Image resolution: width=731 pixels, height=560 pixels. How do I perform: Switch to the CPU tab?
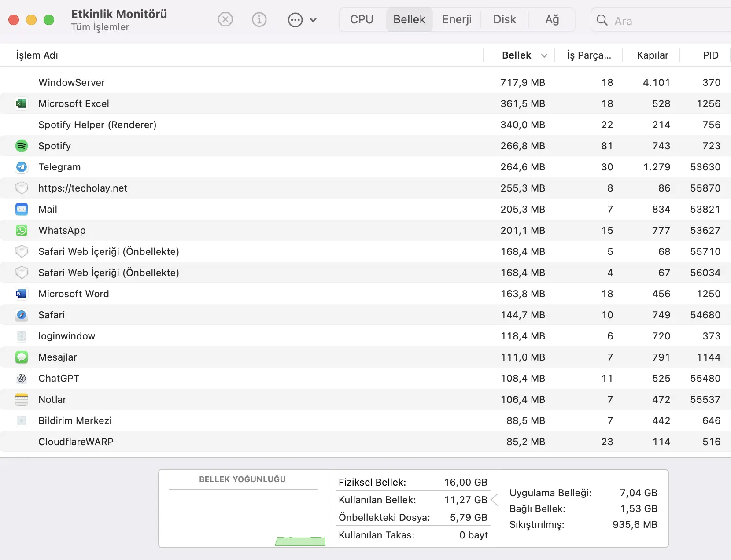(x=362, y=20)
